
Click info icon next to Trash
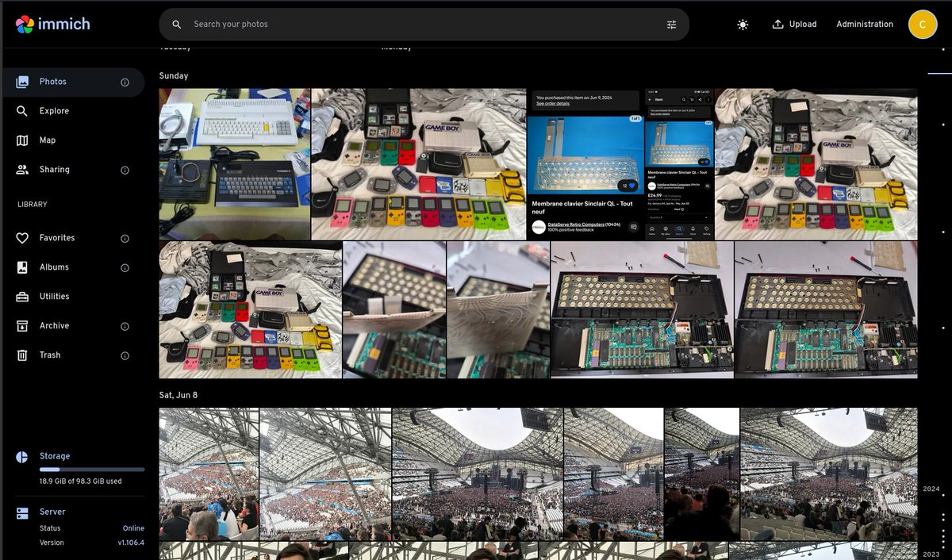pyautogui.click(x=125, y=356)
